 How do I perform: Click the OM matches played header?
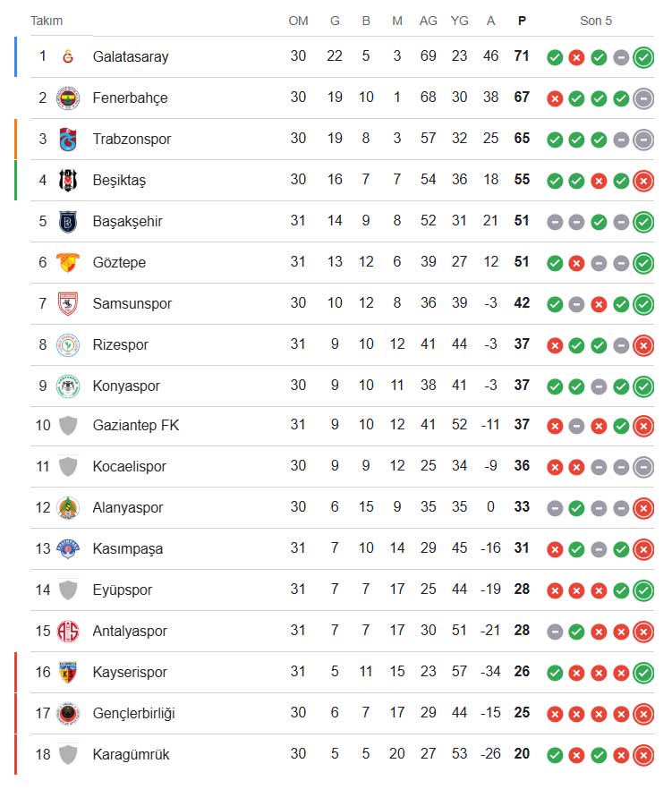point(298,21)
